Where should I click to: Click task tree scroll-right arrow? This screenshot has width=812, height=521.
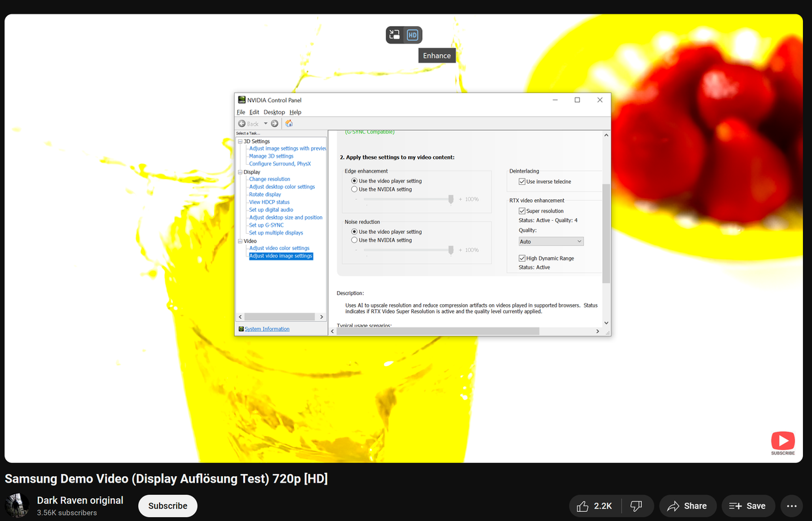click(x=321, y=317)
